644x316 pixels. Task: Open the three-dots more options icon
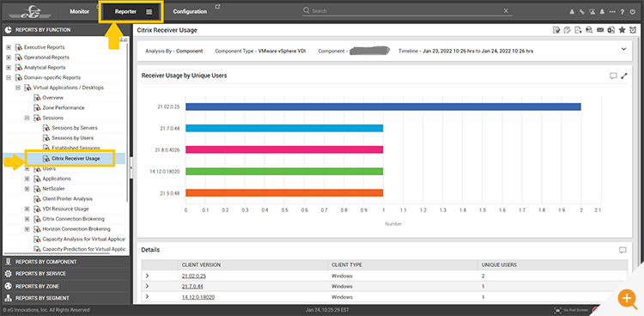[612, 12]
